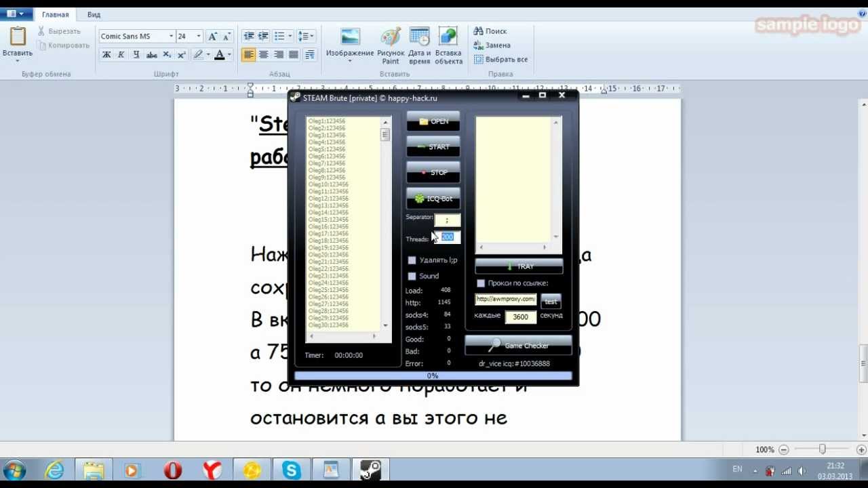Toggle bold Ж formatting
The width and height of the screenshot is (868, 488).
[x=106, y=55]
